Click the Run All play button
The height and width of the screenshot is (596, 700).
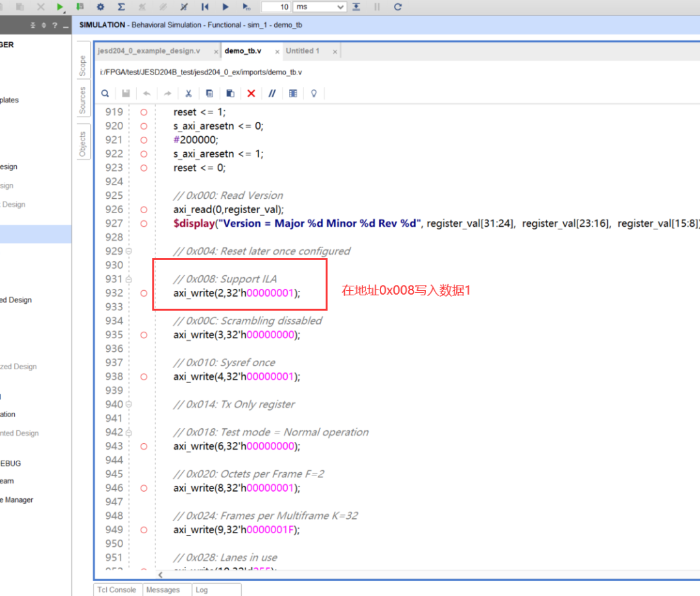coord(226,6)
